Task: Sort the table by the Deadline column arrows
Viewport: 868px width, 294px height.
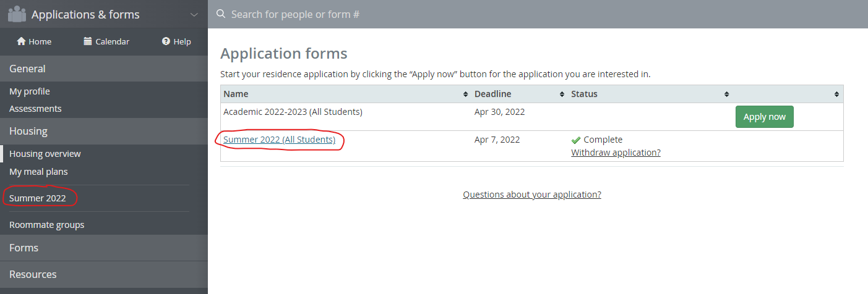Action: click(x=562, y=94)
